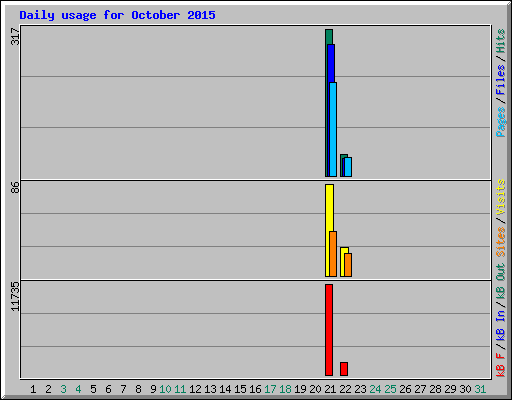Click the 'Files' legend label

click(501, 80)
